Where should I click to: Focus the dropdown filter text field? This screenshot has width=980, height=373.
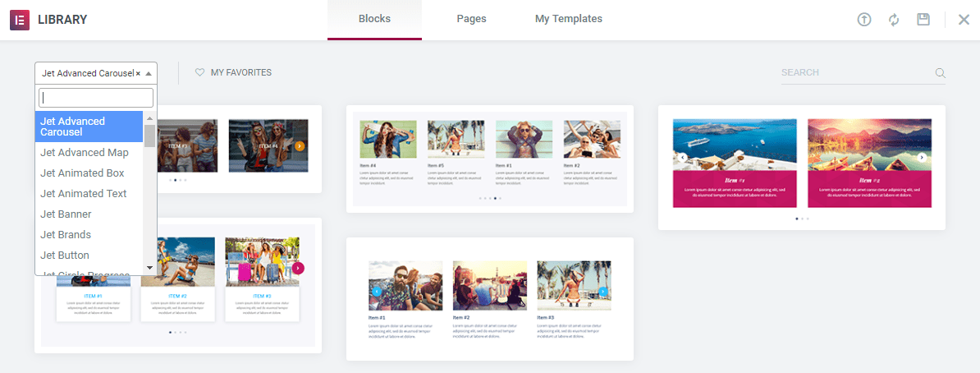pos(96,98)
